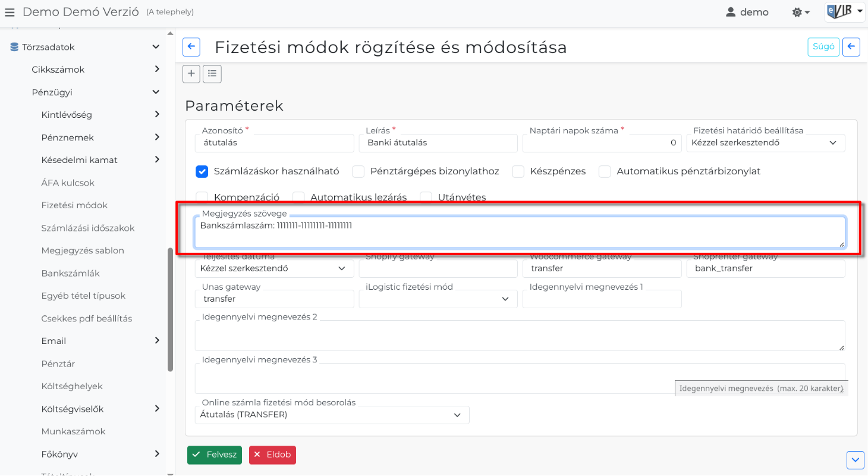Open the settings gear menu

pos(801,12)
